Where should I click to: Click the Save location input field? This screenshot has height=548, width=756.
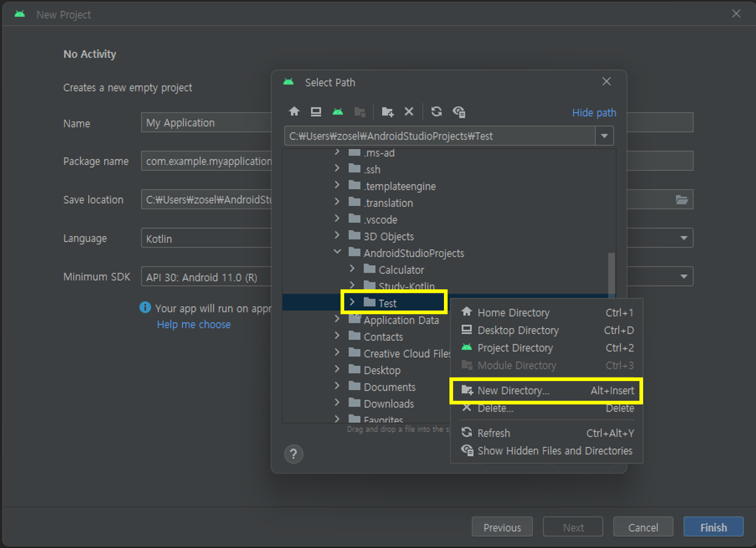pyautogui.click(x=206, y=199)
